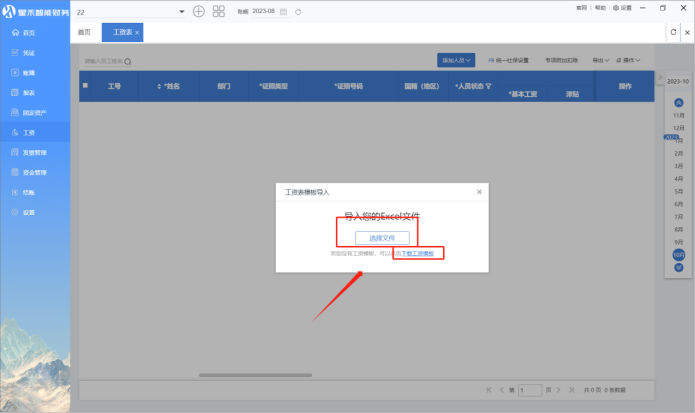Screen dimensions: 695x413
Task: Toggle the select-all checkbox in table header
Action: coord(86,86)
